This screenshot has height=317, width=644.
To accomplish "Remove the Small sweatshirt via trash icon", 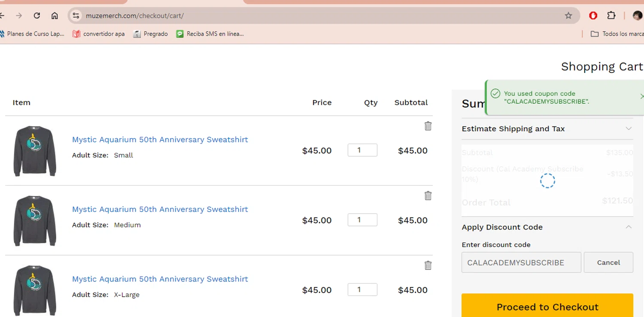I will 428,126.
